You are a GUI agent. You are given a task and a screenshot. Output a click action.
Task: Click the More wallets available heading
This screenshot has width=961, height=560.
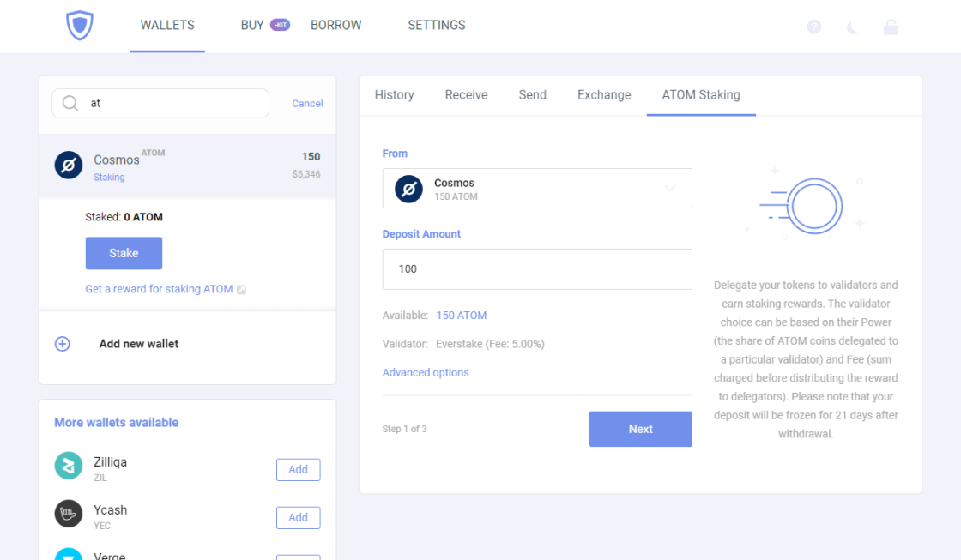point(117,423)
